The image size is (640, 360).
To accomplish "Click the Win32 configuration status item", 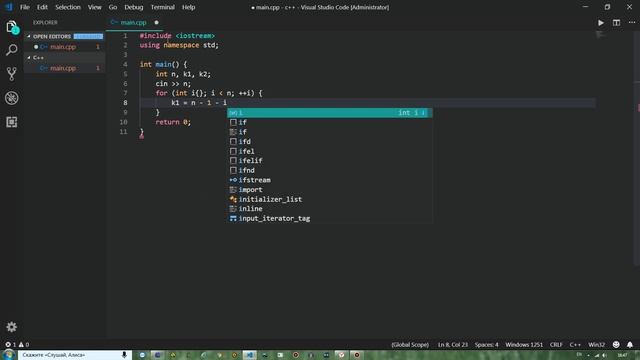I will pyautogui.click(x=596, y=344).
